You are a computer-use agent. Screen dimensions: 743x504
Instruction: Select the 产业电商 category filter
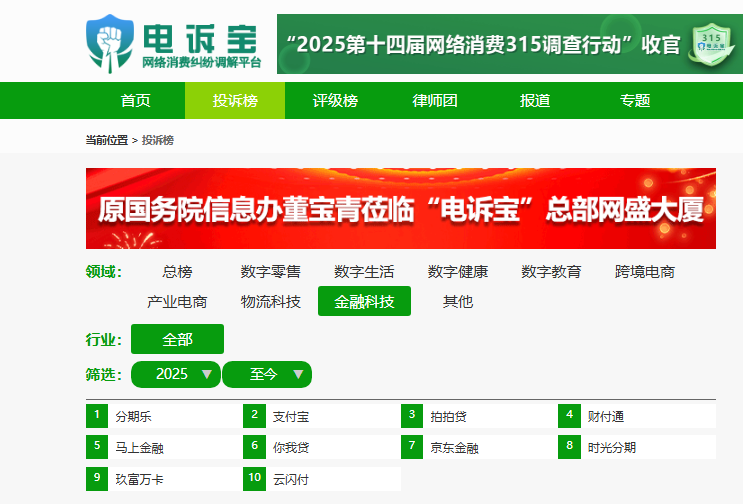tap(177, 301)
